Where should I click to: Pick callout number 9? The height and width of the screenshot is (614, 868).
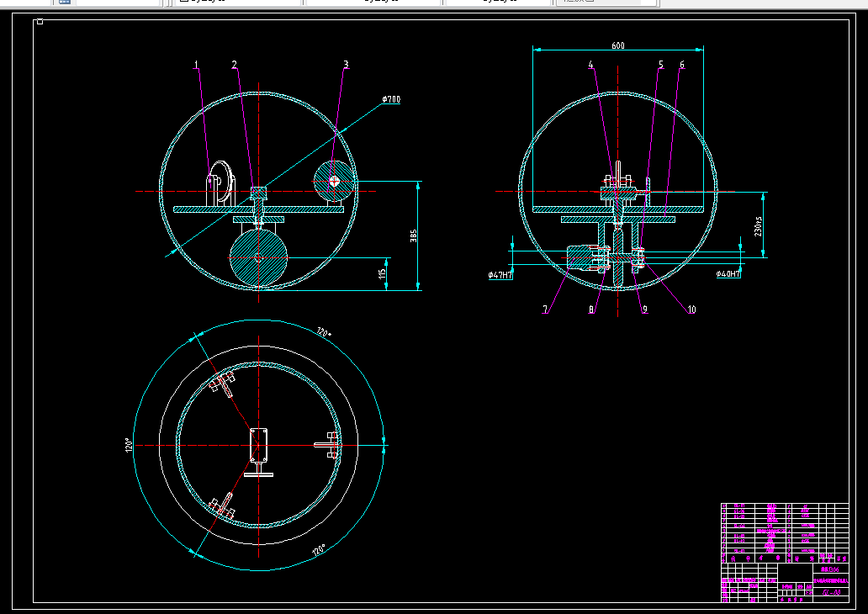(645, 310)
